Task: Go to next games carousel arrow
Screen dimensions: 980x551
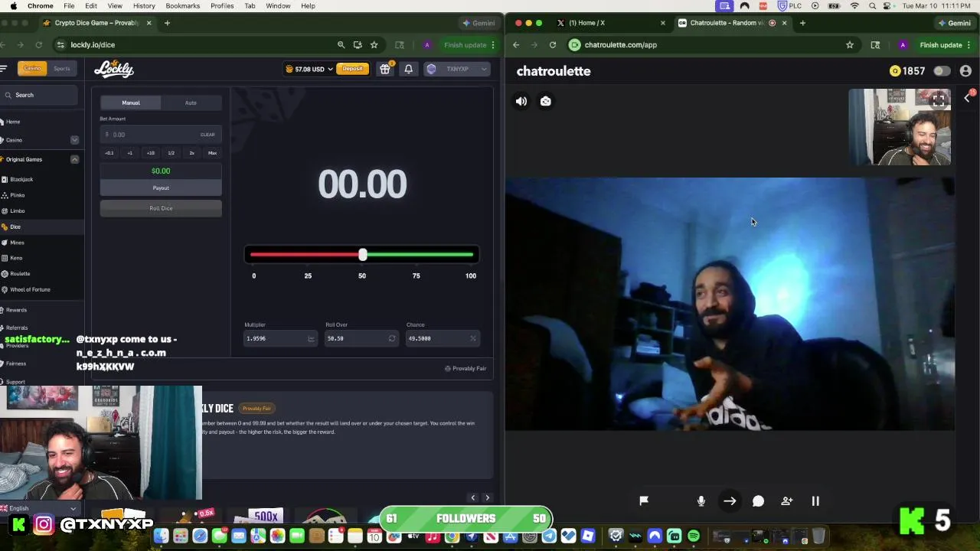Action: pos(487,498)
